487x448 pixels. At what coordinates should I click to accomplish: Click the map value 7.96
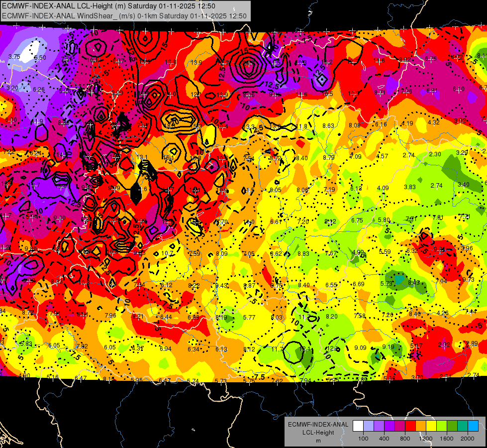point(110,316)
